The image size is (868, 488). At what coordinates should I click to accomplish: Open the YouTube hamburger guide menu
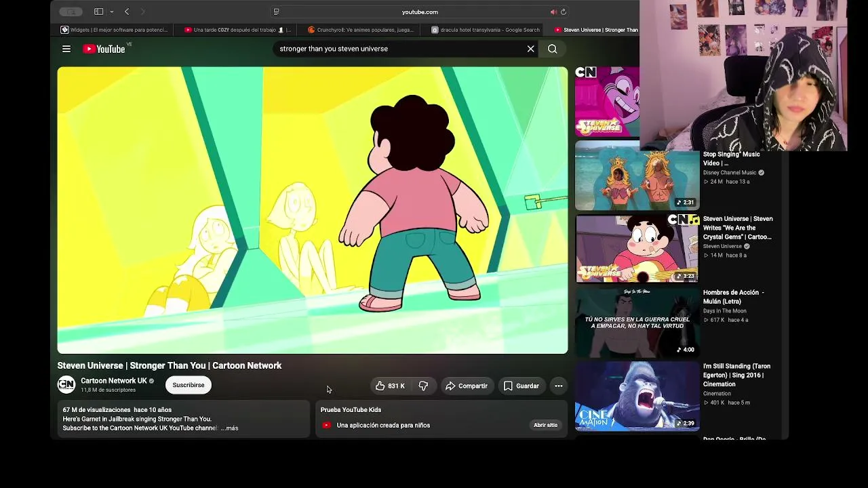66,49
